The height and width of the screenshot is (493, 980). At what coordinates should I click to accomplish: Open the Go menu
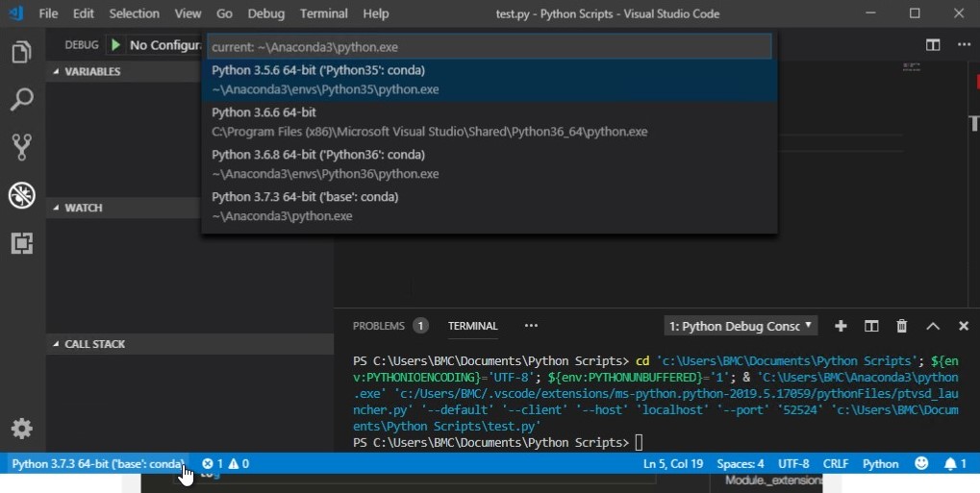point(224,13)
